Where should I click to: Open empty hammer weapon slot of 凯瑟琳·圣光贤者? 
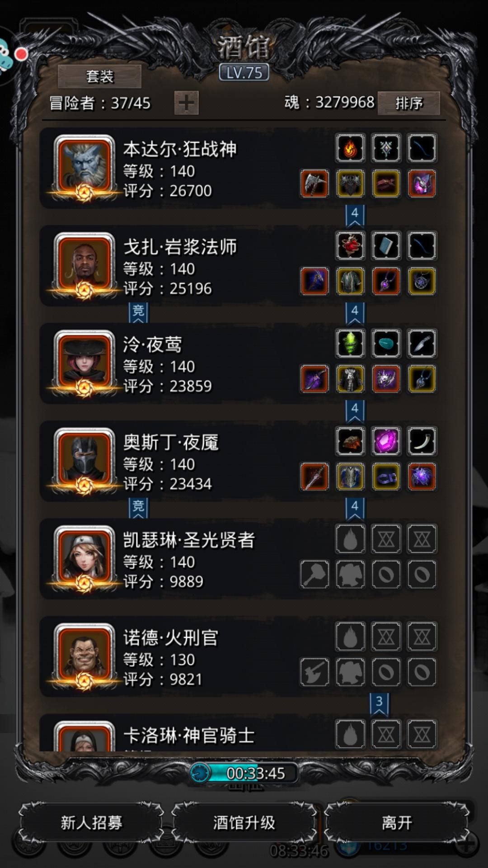click(314, 574)
